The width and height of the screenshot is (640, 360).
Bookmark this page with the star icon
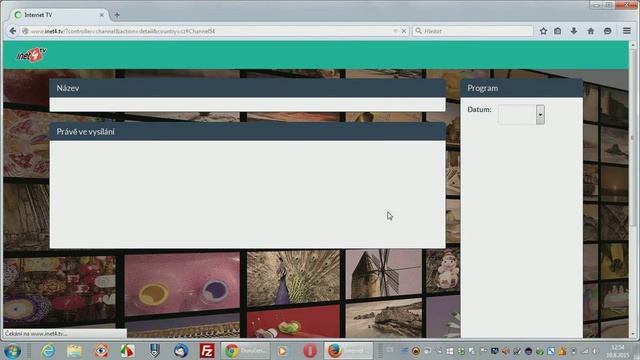pyautogui.click(x=543, y=31)
